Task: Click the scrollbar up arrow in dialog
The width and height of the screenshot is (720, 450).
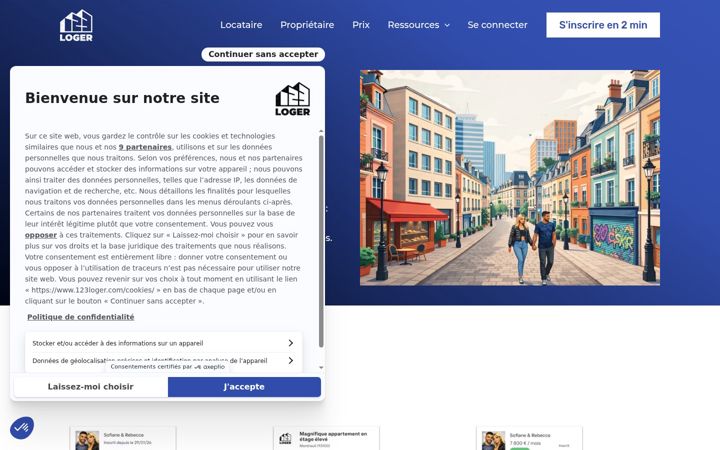Action: pos(321,131)
